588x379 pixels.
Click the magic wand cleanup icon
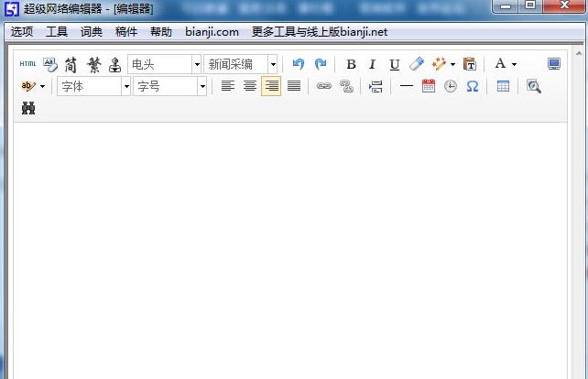pos(439,64)
